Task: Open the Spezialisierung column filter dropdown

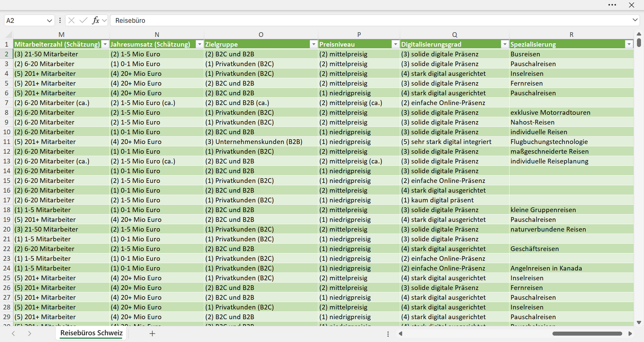Action: coord(629,45)
